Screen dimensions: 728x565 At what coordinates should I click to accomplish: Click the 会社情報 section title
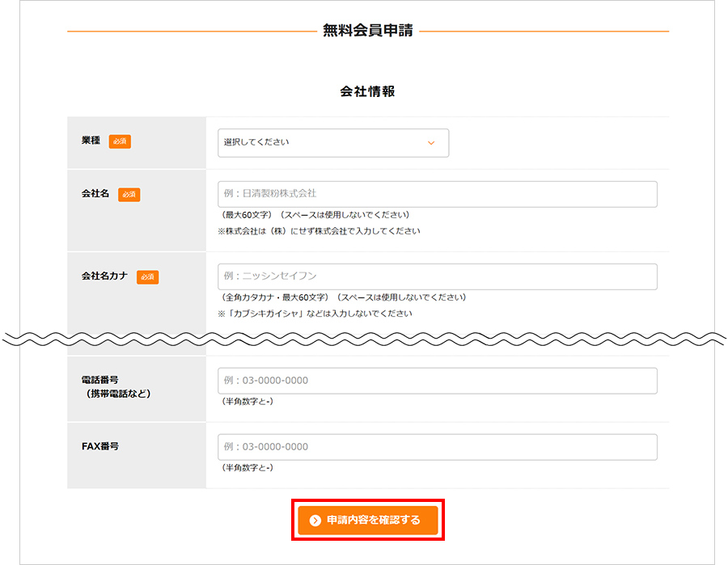pos(368,91)
